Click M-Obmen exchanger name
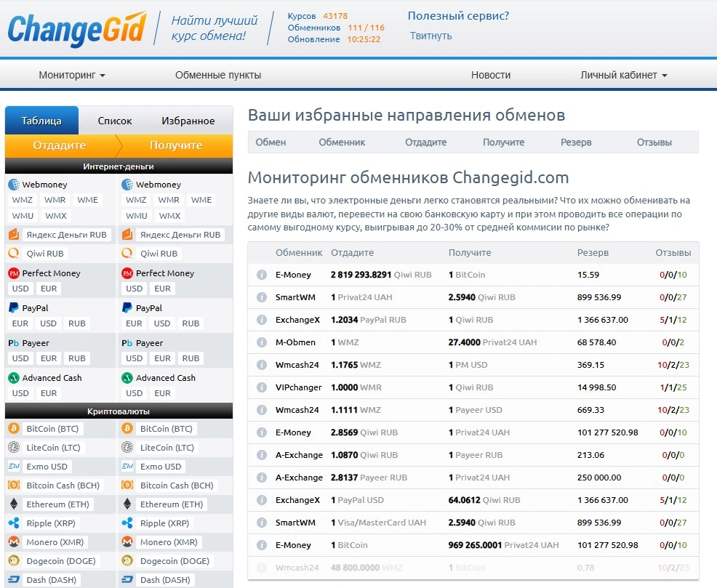The height and width of the screenshot is (588, 717). click(295, 342)
